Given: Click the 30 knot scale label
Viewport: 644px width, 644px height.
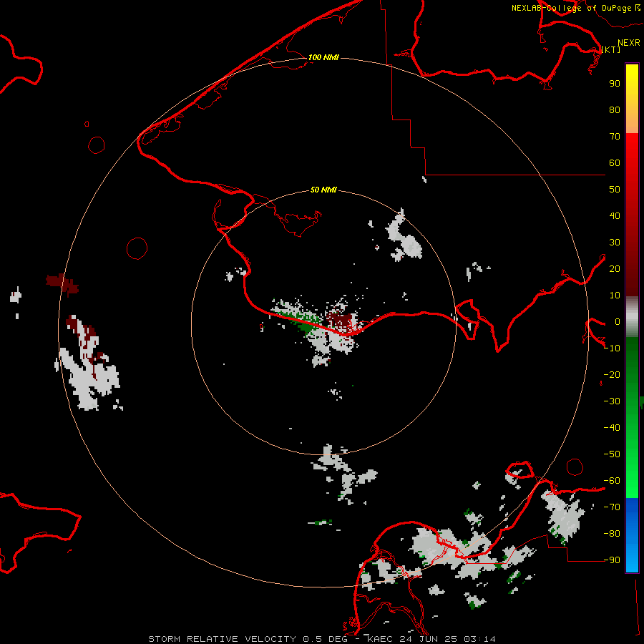Looking at the screenshot, I should click(x=615, y=243).
